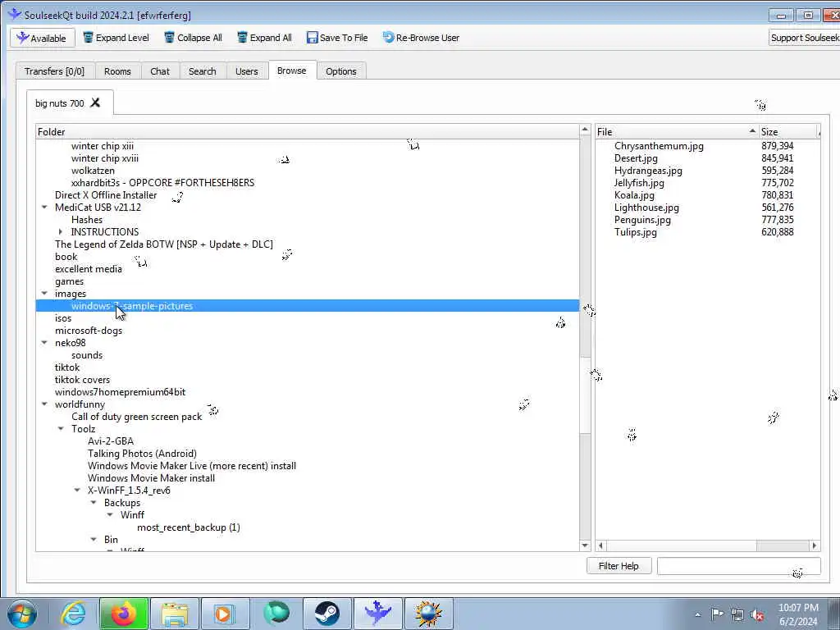The image size is (840, 630).
Task: Collapse the worldfunny folder
Action: coord(44,404)
